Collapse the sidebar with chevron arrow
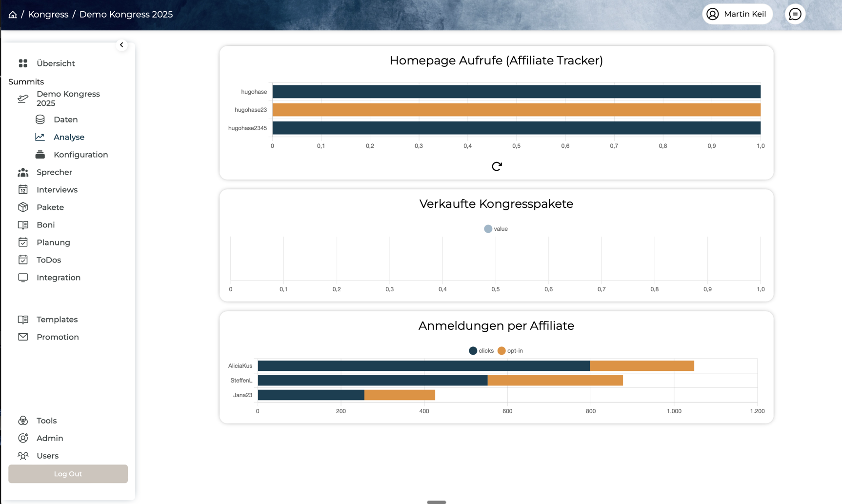The image size is (842, 504). pyautogui.click(x=121, y=45)
